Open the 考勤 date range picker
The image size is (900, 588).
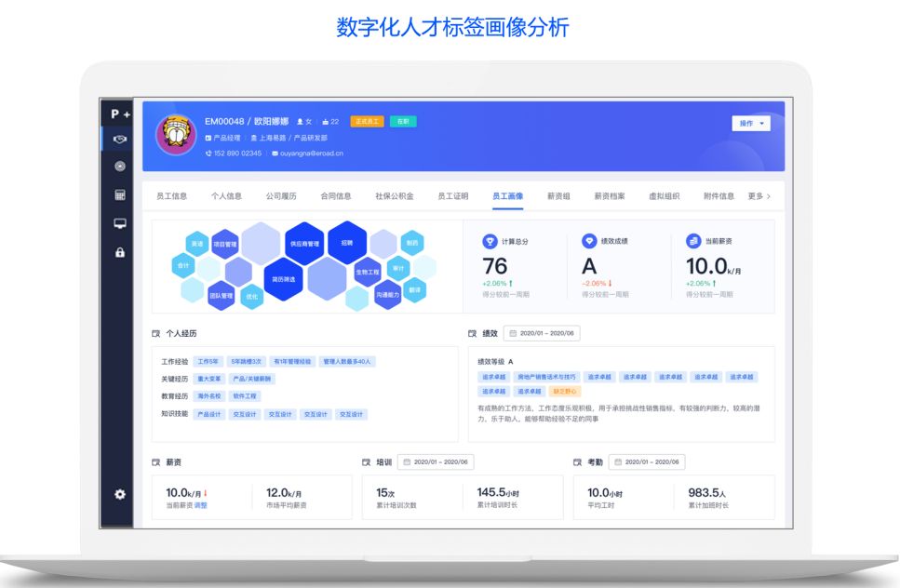pos(646,461)
